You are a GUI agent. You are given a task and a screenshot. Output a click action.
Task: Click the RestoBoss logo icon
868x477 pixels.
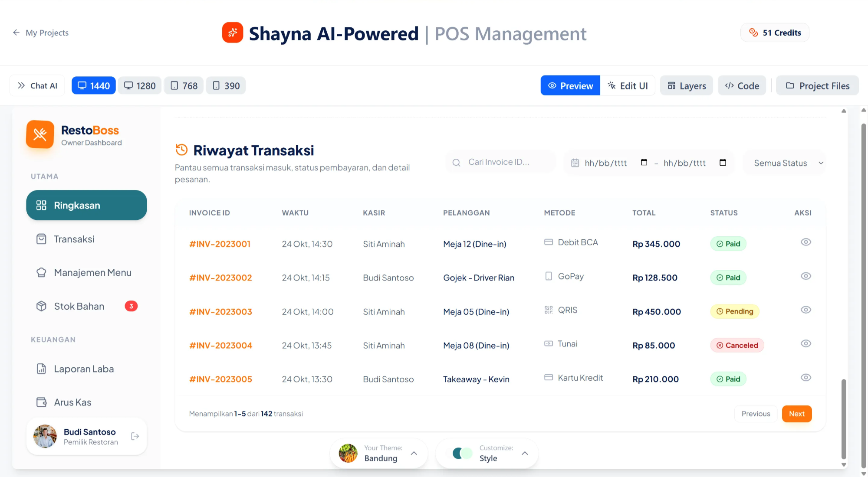pyautogui.click(x=40, y=134)
